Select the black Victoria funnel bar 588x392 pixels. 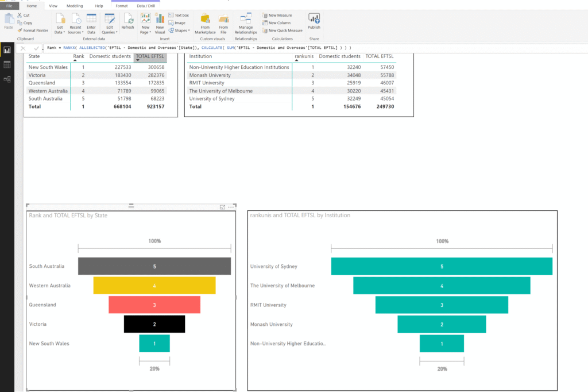[x=154, y=324]
